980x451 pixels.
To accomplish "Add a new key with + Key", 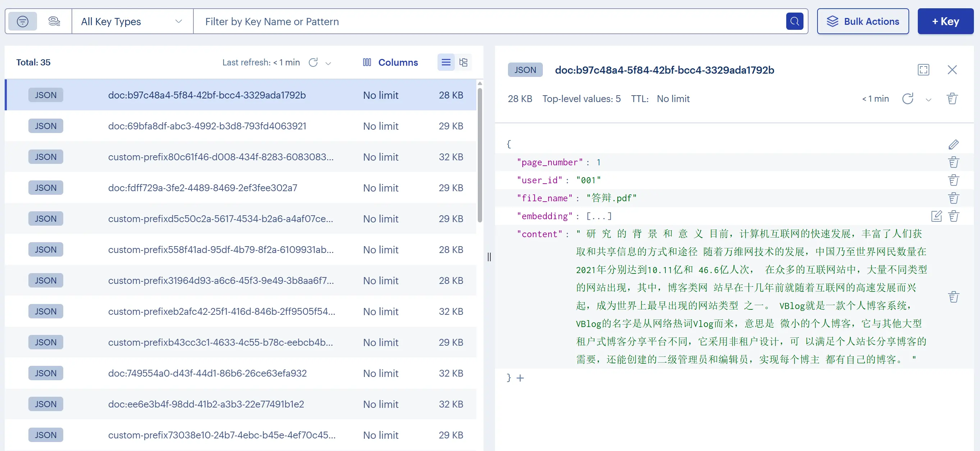I will [x=945, y=22].
